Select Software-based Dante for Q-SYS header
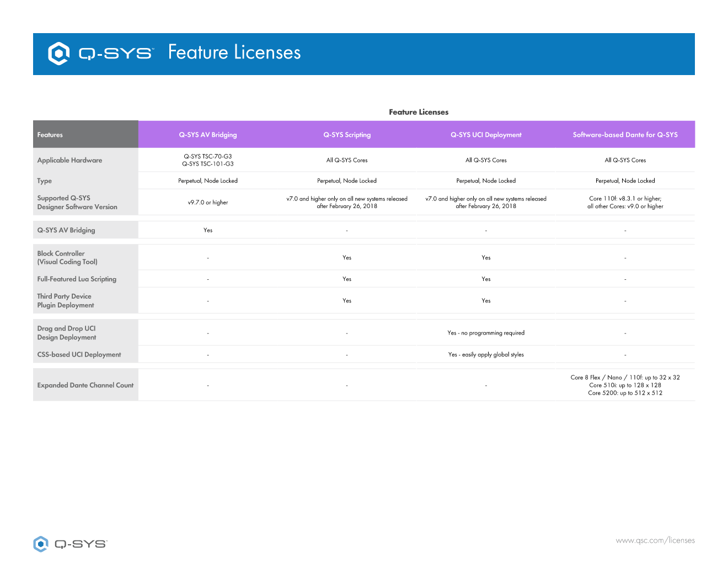This screenshot has width=728, height=563. click(x=625, y=135)
